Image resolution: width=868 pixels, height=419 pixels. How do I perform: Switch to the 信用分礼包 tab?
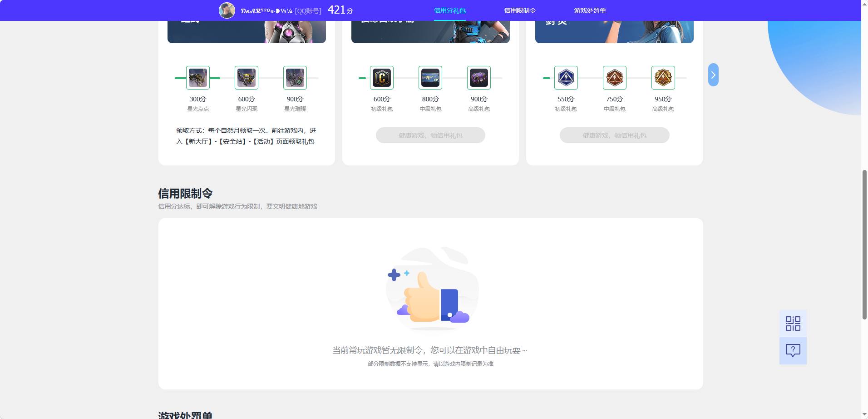click(449, 10)
